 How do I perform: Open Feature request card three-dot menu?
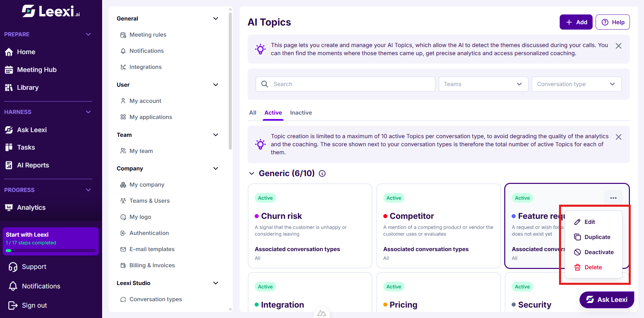[613, 198]
